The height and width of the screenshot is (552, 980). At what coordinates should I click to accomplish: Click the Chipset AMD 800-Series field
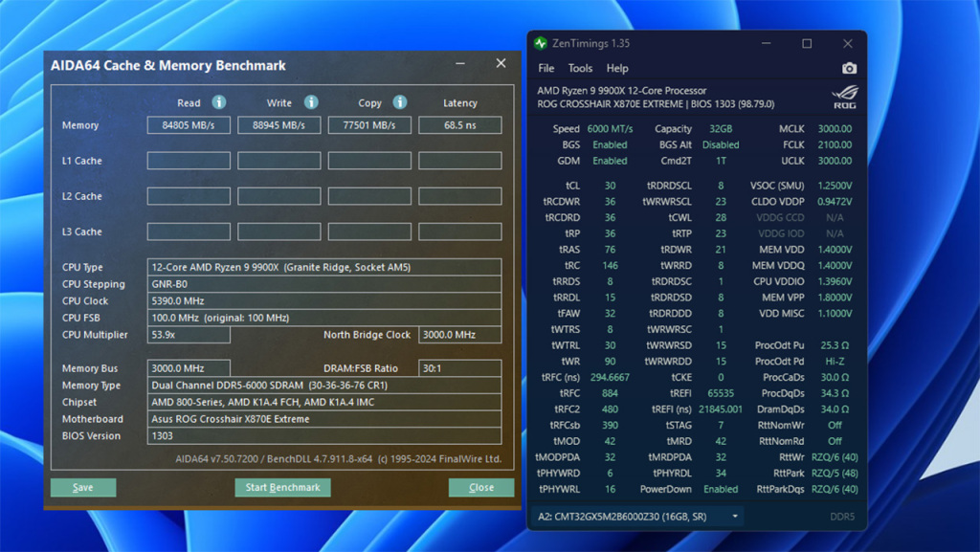323,402
